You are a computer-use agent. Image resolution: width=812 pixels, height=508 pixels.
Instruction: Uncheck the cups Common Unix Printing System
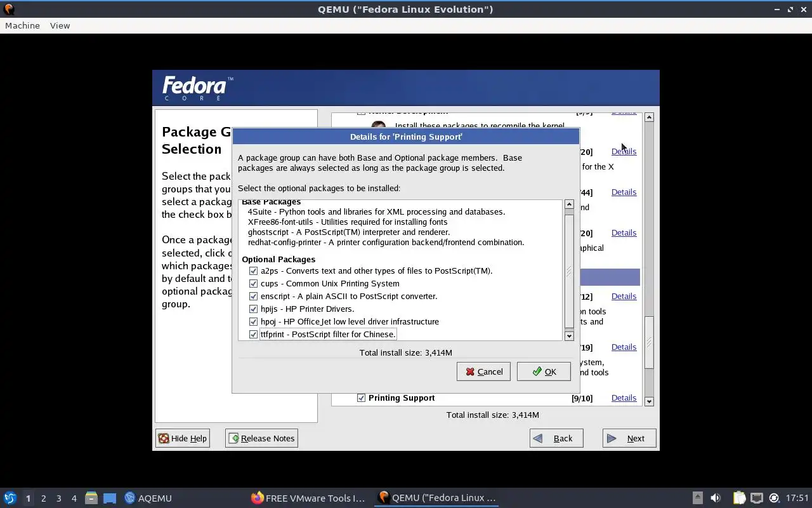[254, 284]
